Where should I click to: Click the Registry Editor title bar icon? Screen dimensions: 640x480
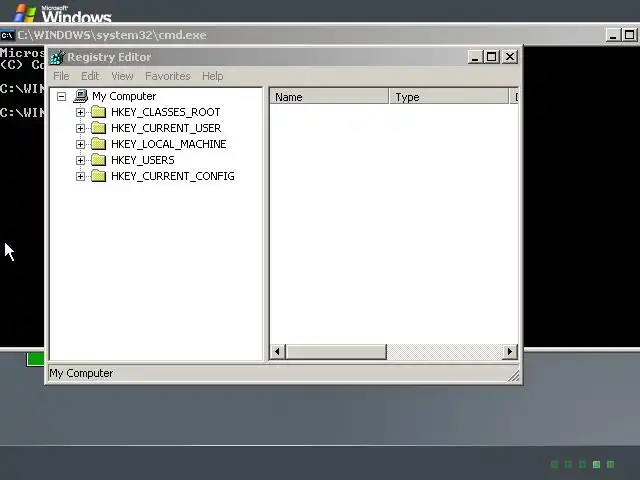57,57
